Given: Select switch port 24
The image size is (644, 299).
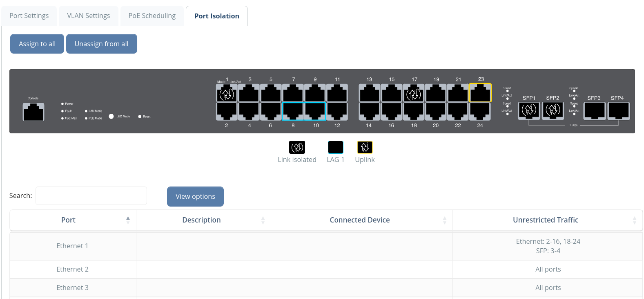Looking at the screenshot, I should 480,111.
